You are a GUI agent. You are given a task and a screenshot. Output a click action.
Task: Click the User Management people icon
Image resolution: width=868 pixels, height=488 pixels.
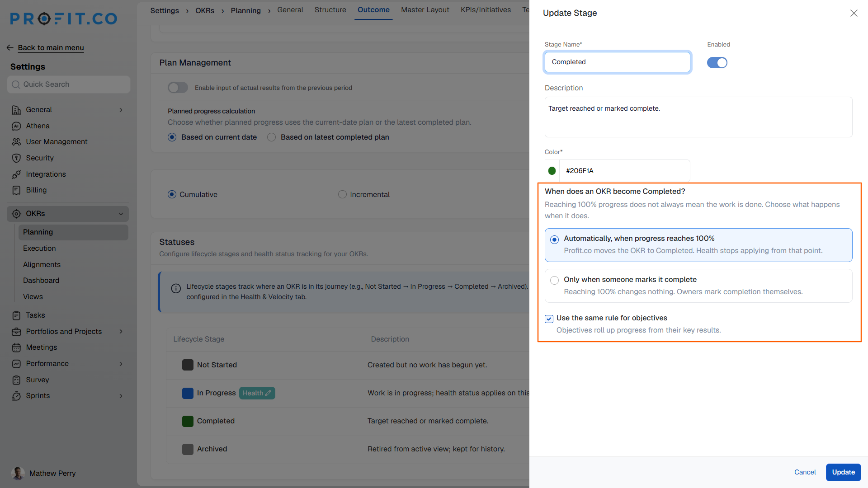coord(16,142)
